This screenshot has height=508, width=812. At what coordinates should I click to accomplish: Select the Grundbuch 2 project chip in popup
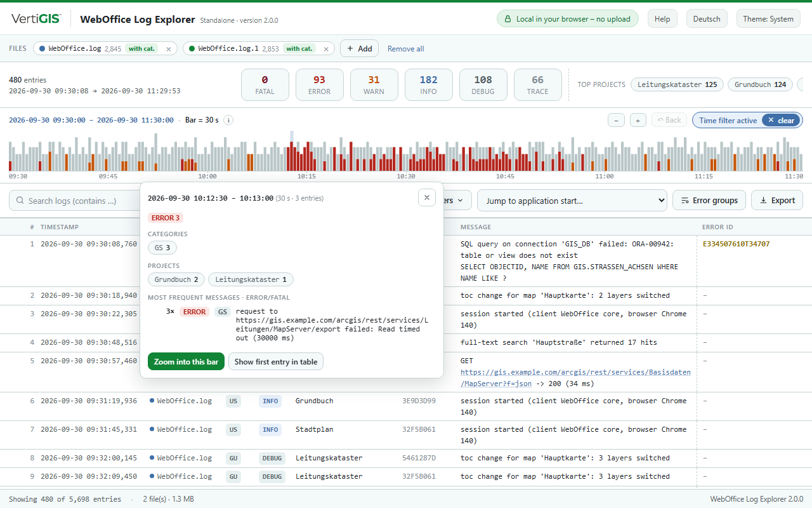click(176, 279)
